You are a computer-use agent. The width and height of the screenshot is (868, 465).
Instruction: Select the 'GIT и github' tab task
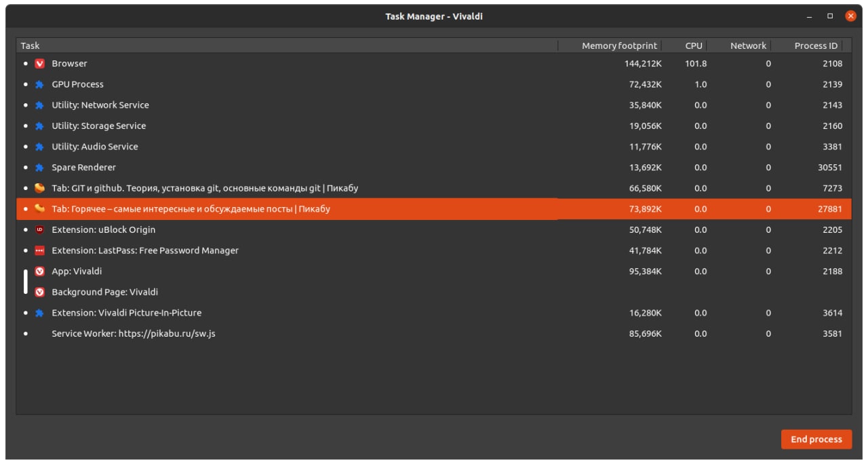[434, 188]
